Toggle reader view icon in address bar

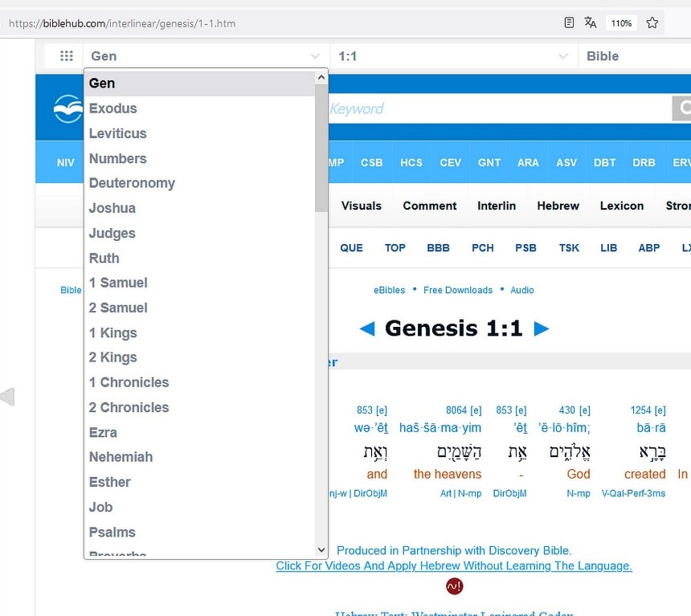tap(569, 22)
